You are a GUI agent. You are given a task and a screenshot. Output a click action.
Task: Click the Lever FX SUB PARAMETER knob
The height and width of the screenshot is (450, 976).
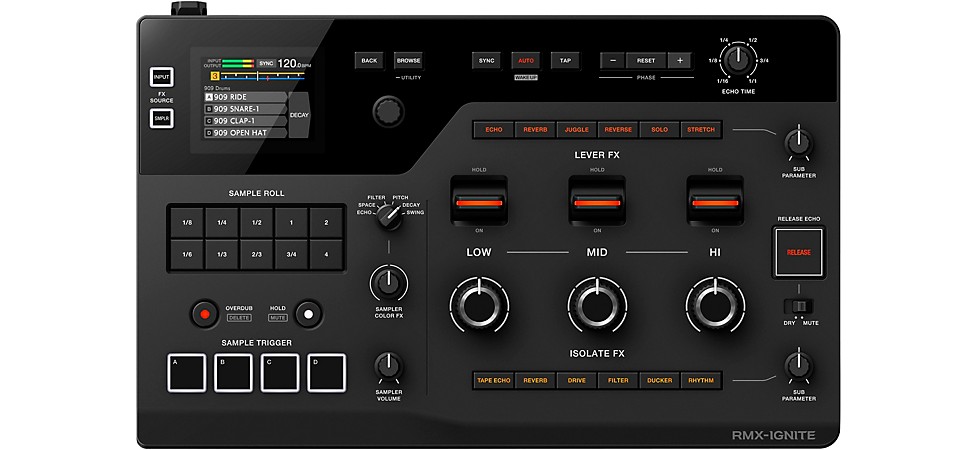click(799, 142)
